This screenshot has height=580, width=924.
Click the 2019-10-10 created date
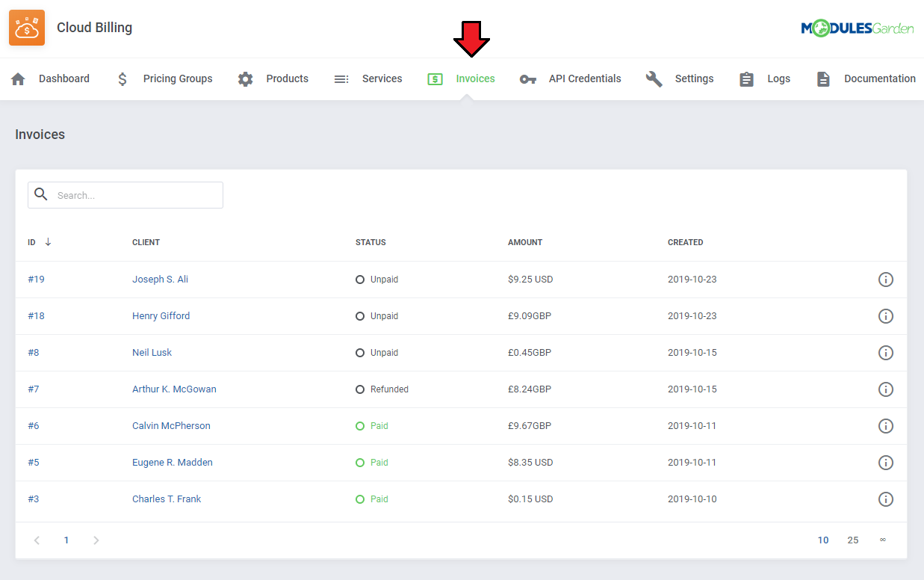(x=692, y=499)
